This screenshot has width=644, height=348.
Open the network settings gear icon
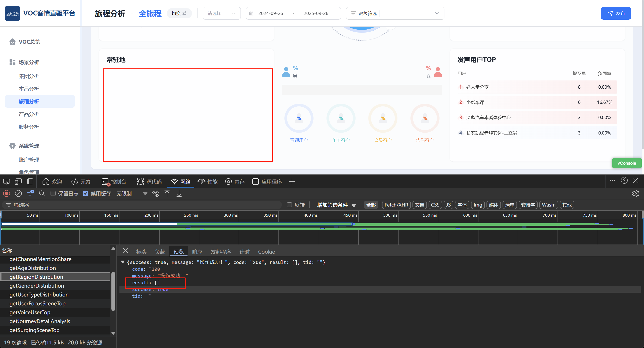click(635, 193)
